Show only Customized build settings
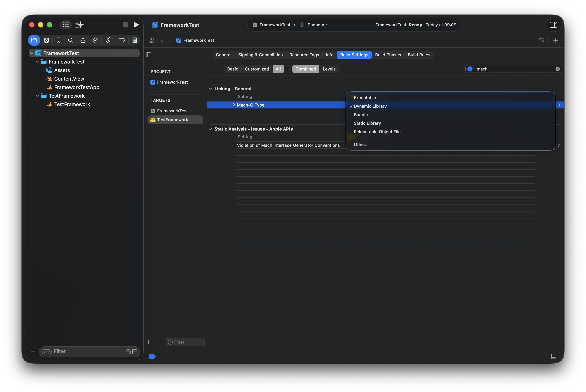 (257, 69)
